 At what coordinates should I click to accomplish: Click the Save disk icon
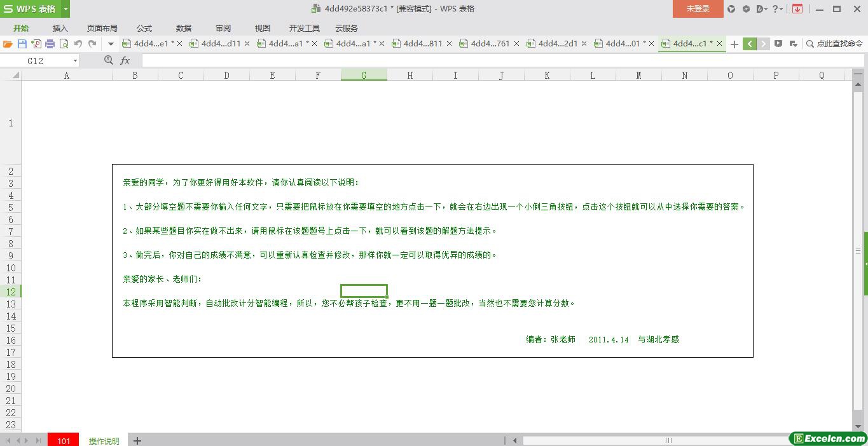coord(22,44)
